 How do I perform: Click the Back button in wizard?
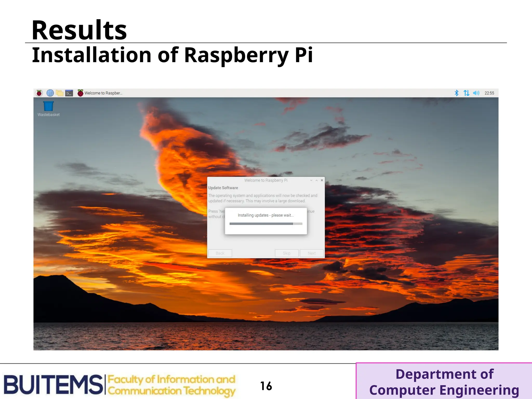[x=220, y=253]
